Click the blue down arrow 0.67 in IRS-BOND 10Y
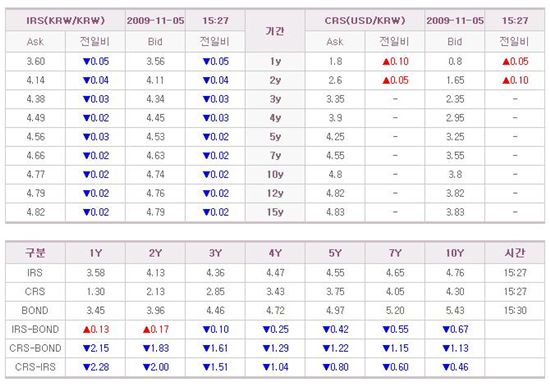 pyautogui.click(x=455, y=329)
